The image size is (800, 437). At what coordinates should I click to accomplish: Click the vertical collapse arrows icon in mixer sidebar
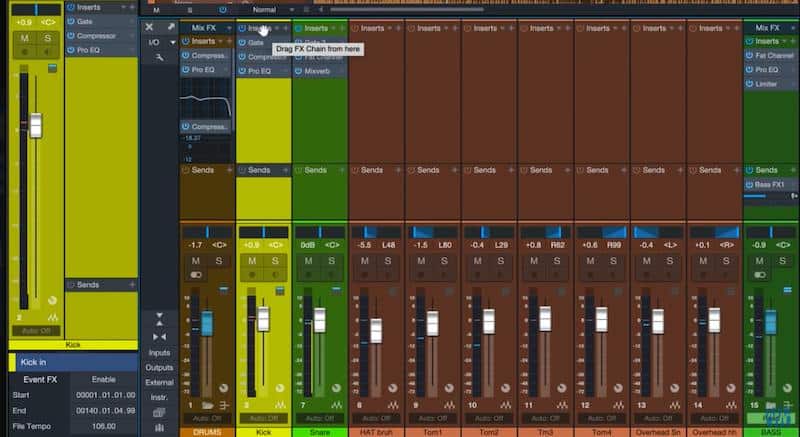[159, 320]
